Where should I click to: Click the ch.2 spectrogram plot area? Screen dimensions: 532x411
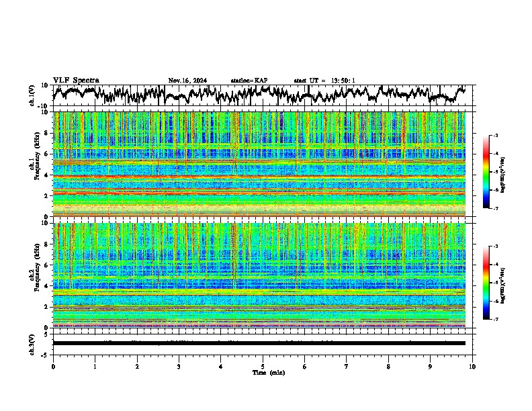(259, 275)
